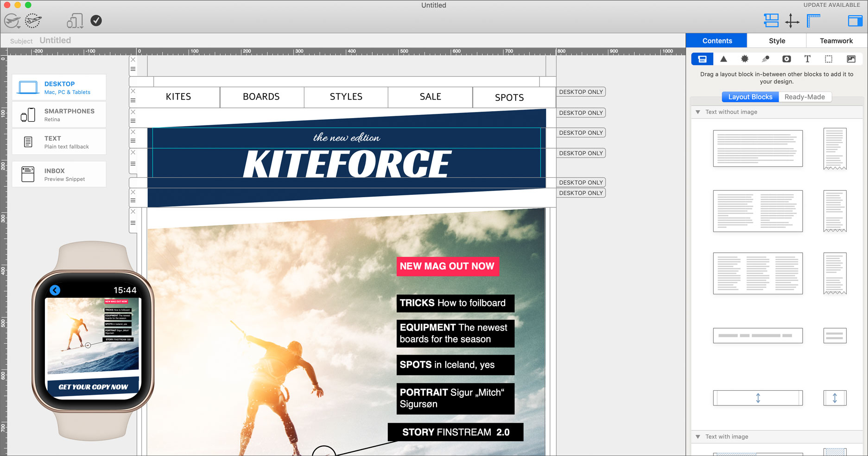The width and height of the screenshot is (868, 456).
Task: Toggle the sidebar panel icon
Action: [x=855, y=21]
